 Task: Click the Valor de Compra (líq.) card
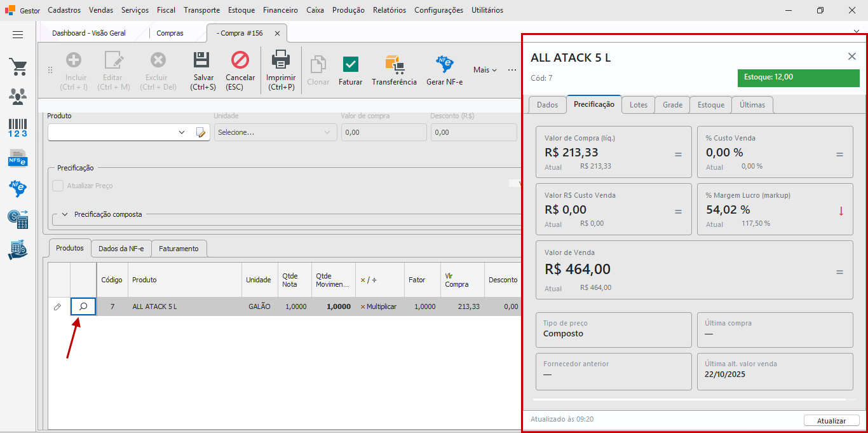pyautogui.click(x=613, y=152)
